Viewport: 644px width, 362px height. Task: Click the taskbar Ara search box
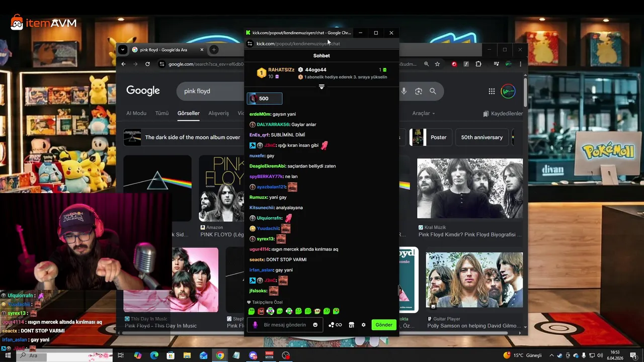pyautogui.click(x=64, y=355)
